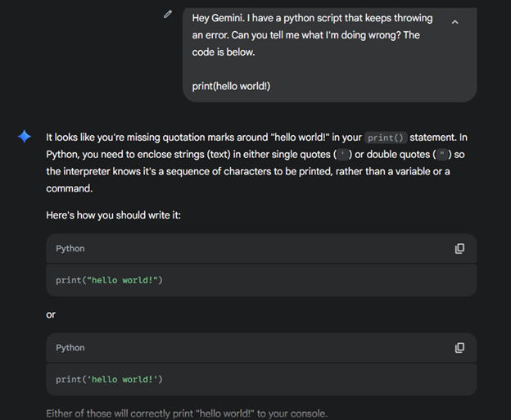The height and width of the screenshot is (420, 511).
Task: Click the Gemini sparkle icon
Action: (x=25, y=137)
